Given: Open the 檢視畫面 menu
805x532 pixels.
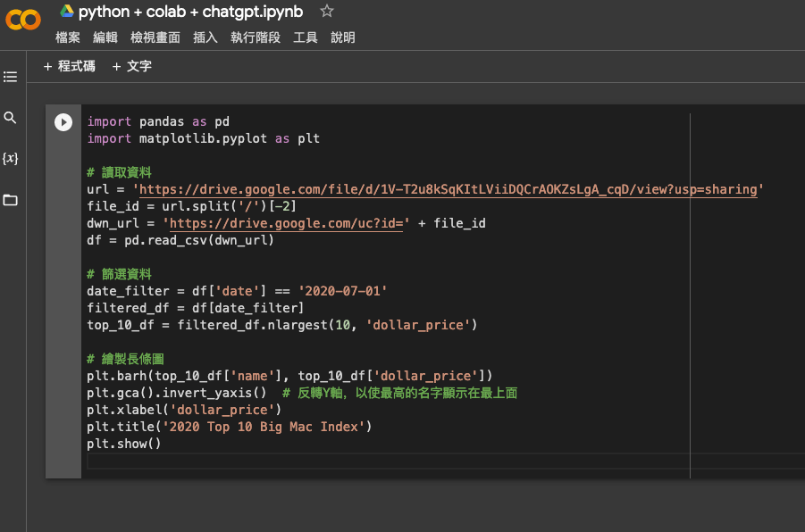Looking at the screenshot, I should [x=155, y=37].
